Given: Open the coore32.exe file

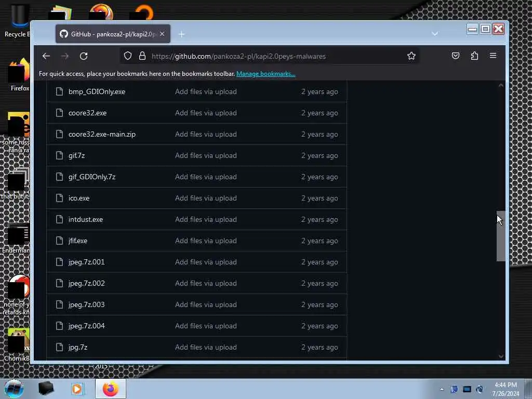Looking at the screenshot, I should click(x=87, y=113).
